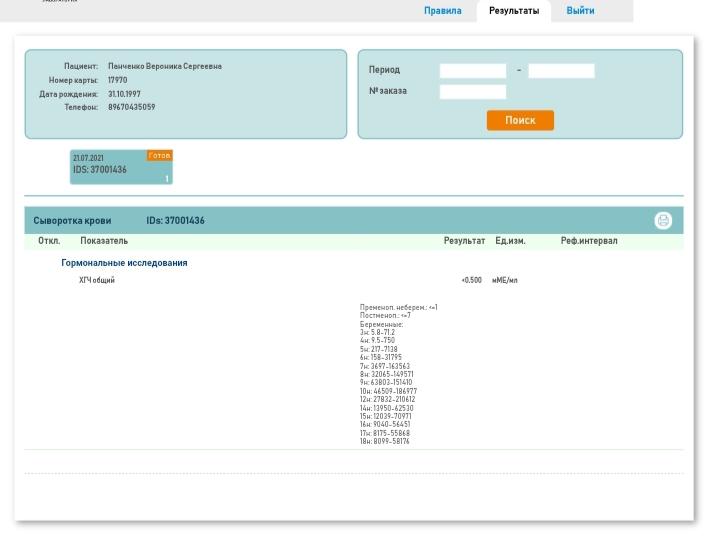Click the Ед.изм. column header
The width and height of the screenshot is (719, 539).
pos(510,241)
